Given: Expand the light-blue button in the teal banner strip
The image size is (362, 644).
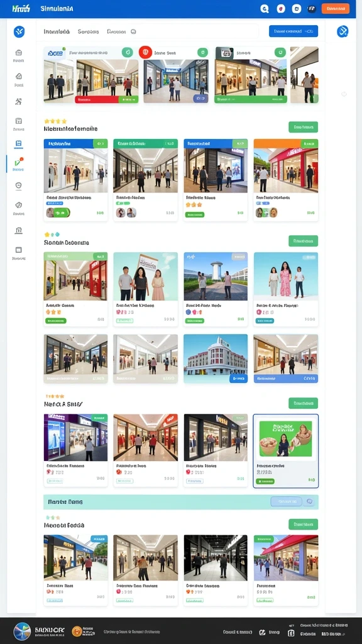Looking at the screenshot, I should click(286, 501).
